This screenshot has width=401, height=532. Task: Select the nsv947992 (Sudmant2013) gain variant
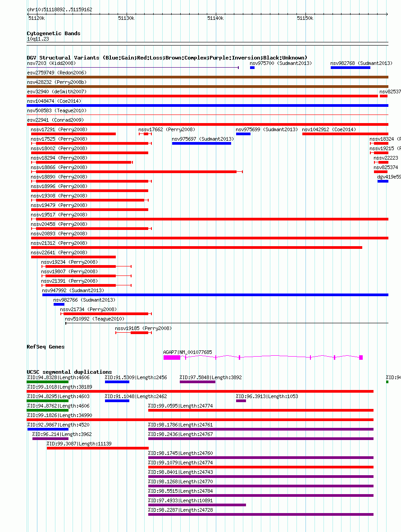(215, 295)
